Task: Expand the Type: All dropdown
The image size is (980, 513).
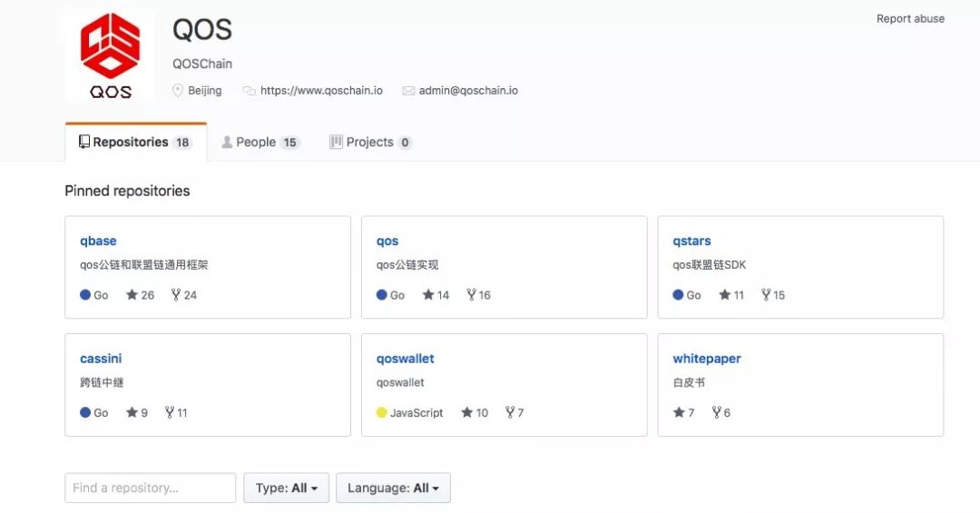Action: 286,488
